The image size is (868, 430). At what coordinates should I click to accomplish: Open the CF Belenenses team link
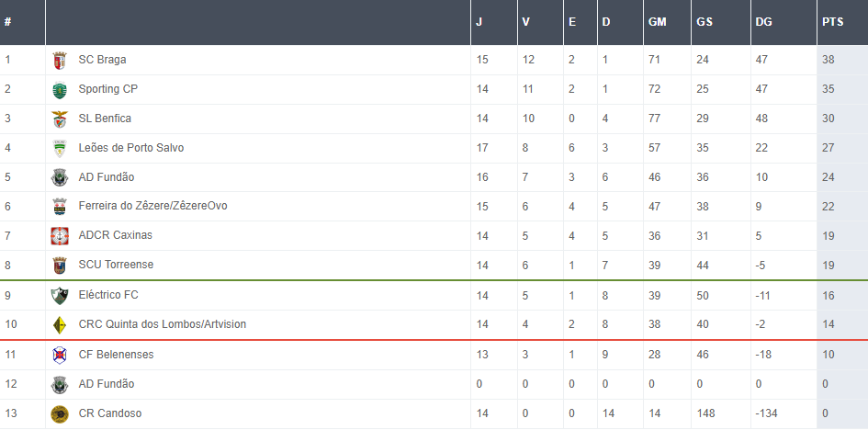click(116, 355)
